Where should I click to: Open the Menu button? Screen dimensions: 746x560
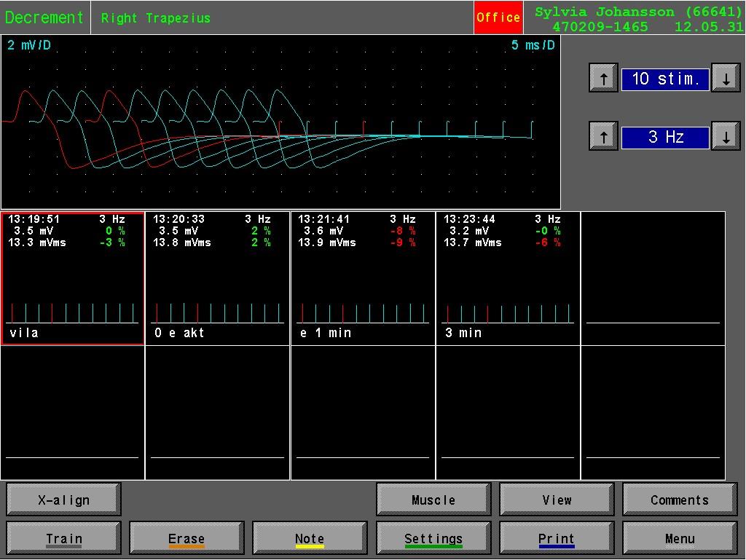tap(680, 538)
